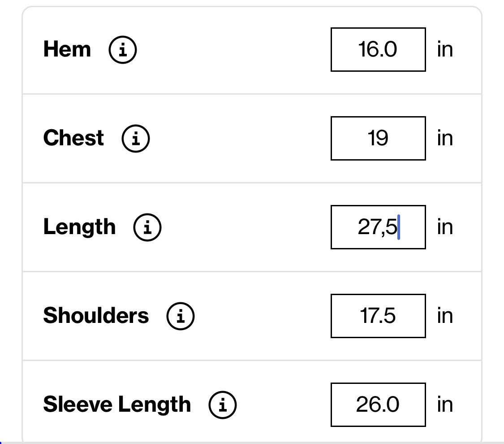Open the Chest info icon
This screenshot has width=504, height=444.
click(136, 138)
